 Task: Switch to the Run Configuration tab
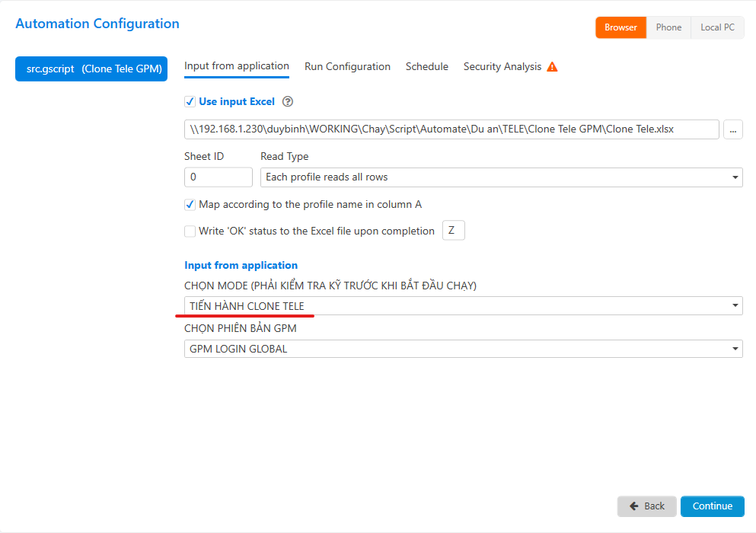tap(347, 67)
